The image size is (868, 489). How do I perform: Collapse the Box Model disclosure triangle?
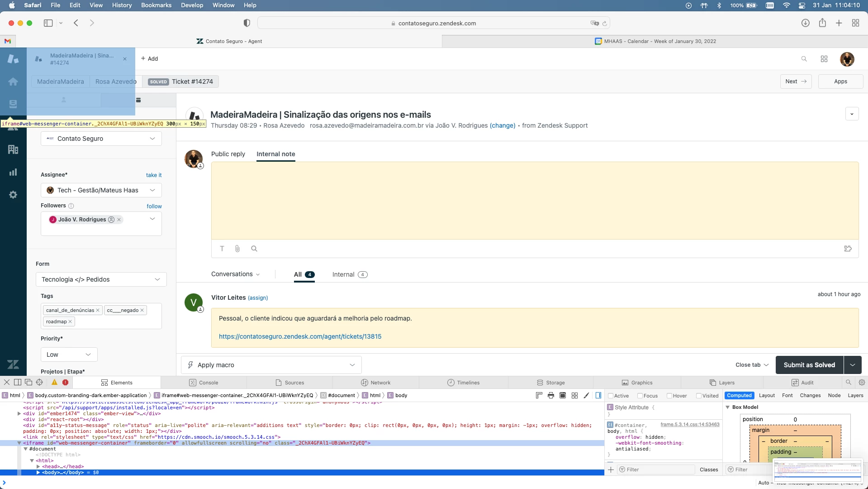pyautogui.click(x=728, y=407)
